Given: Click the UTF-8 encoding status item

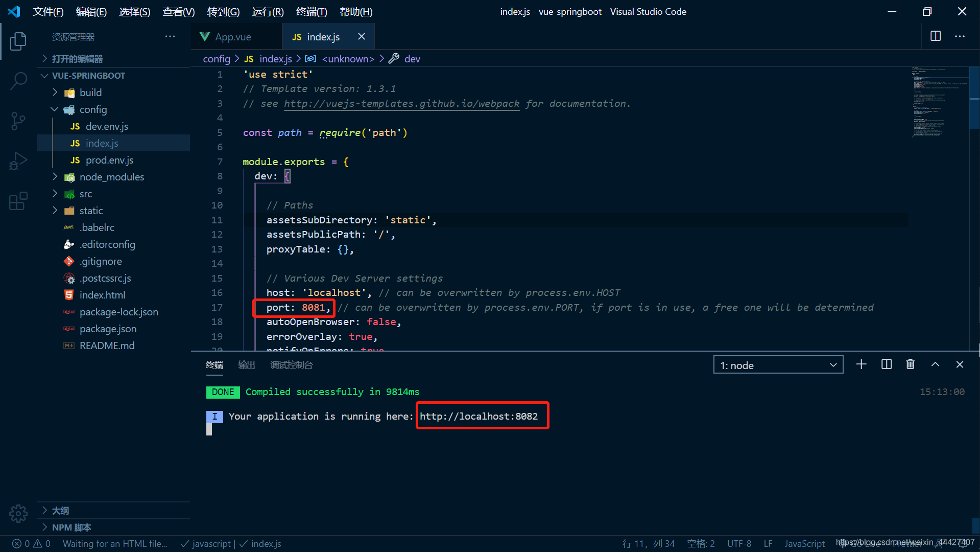Looking at the screenshot, I should pos(739,544).
